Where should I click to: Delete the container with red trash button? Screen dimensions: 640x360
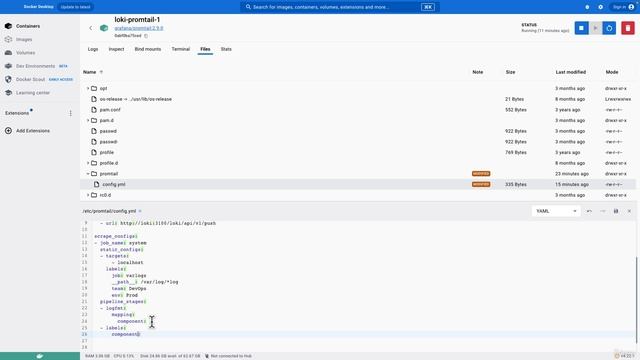[628, 28]
